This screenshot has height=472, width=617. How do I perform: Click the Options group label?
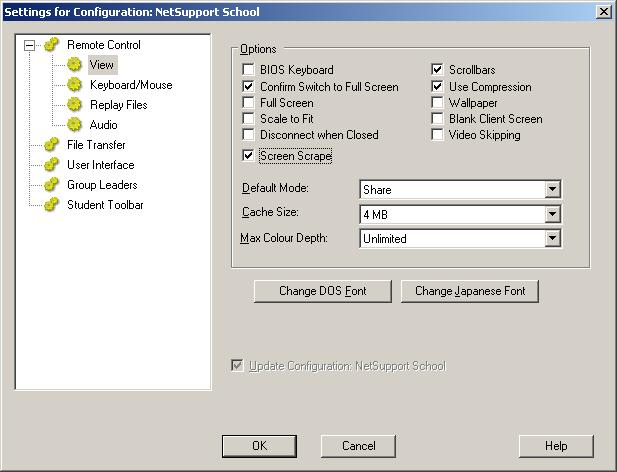[x=258, y=49]
